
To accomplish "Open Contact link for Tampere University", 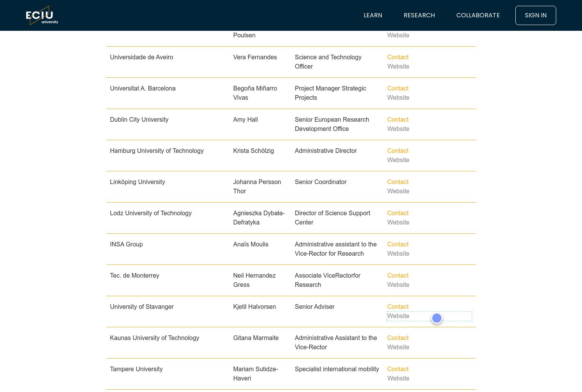I will [398, 369].
